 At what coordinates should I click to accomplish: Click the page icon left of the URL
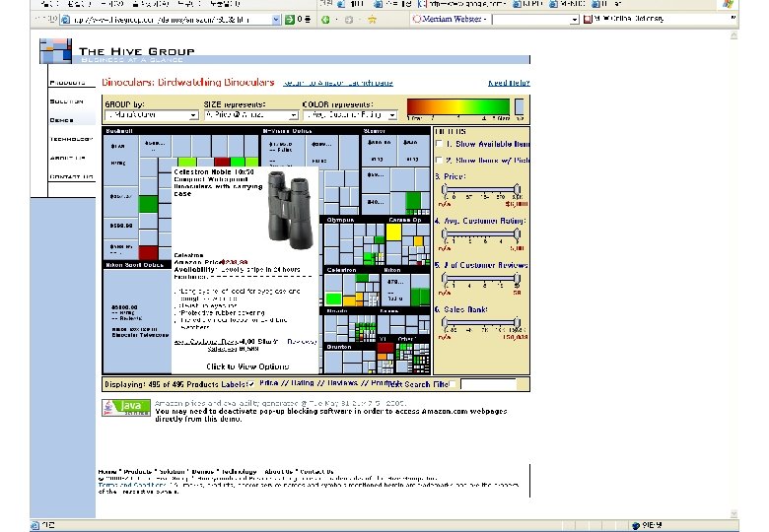pyautogui.click(x=65, y=20)
